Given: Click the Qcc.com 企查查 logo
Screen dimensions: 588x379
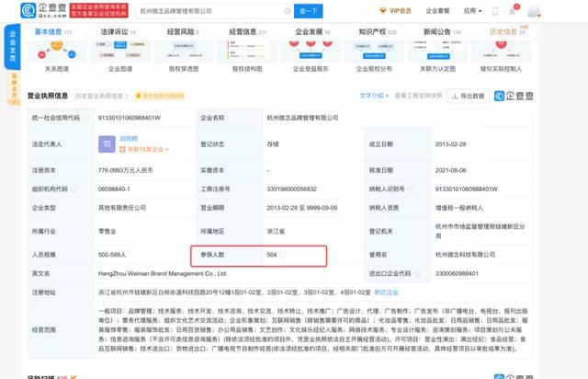Looking at the screenshot, I should (x=43, y=10).
